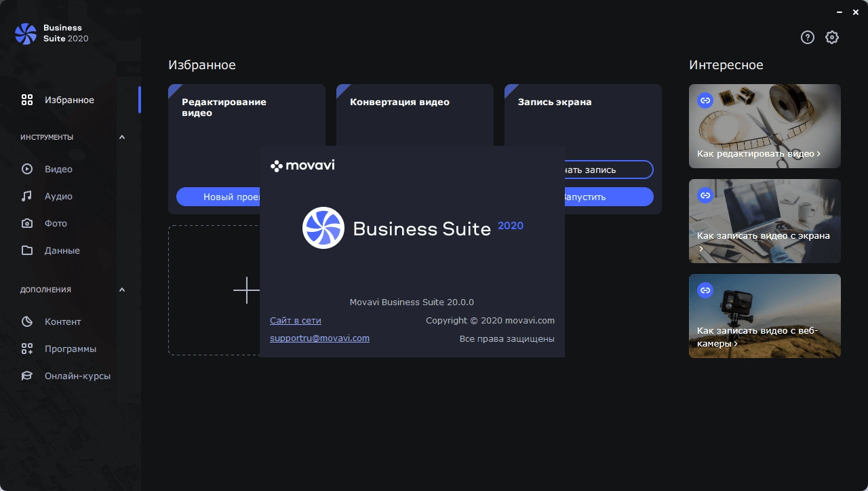868x491 pixels.
Task: Open the Контент add-ons page
Action: point(71,321)
